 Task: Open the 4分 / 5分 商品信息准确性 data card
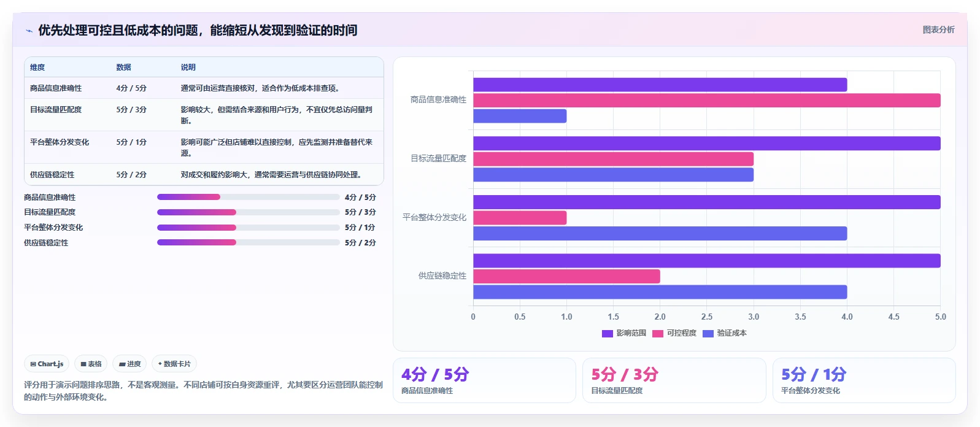pyautogui.click(x=484, y=380)
